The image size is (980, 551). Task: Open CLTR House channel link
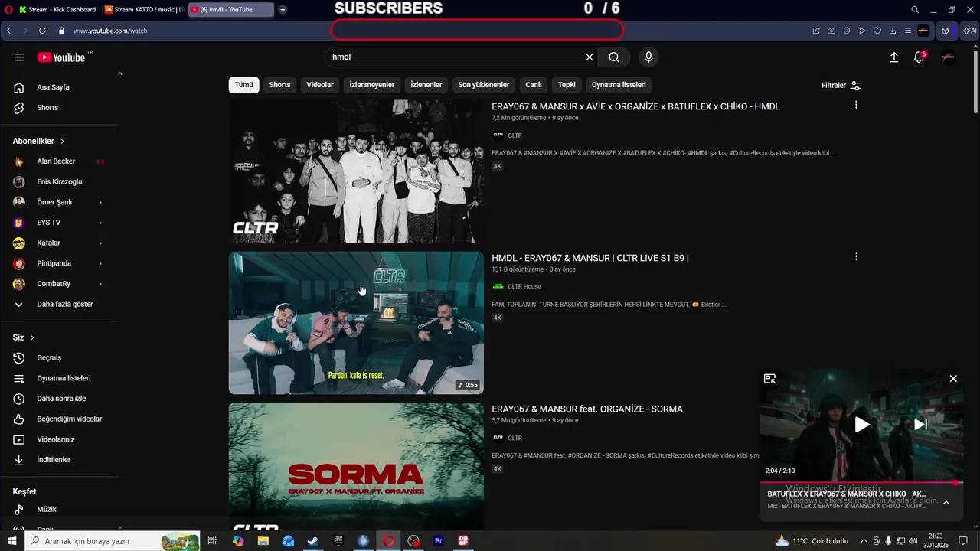click(524, 286)
